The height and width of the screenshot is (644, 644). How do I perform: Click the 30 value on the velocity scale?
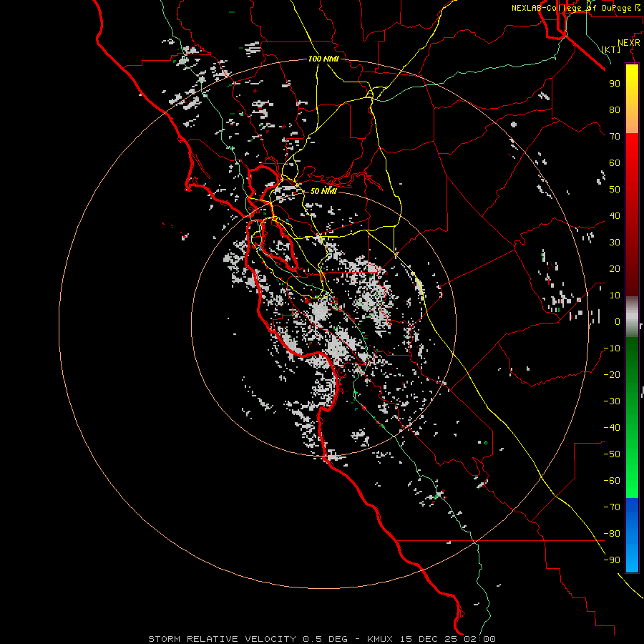615,243
